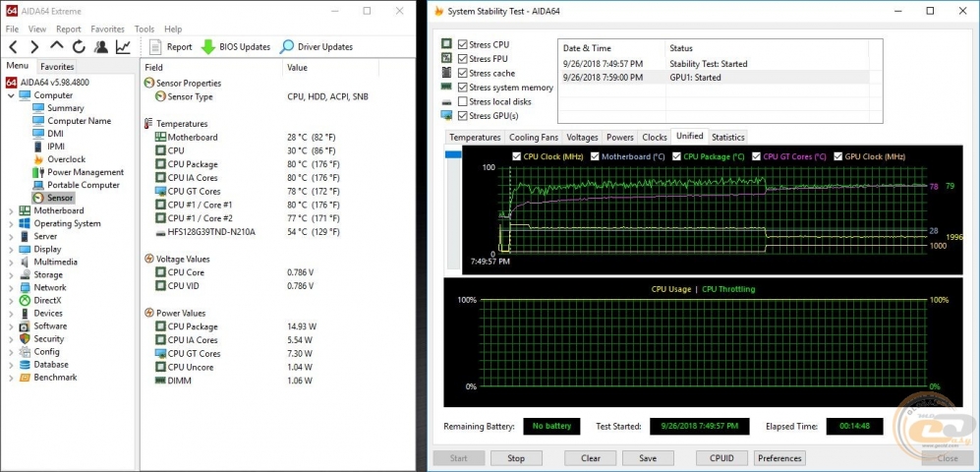This screenshot has height=472, width=980.
Task: Toggle the CPU Package (°C) graph checkbox
Action: tap(676, 156)
